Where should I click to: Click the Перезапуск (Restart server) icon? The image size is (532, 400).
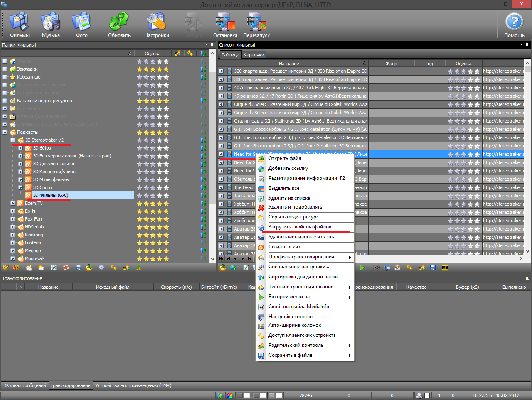click(256, 25)
